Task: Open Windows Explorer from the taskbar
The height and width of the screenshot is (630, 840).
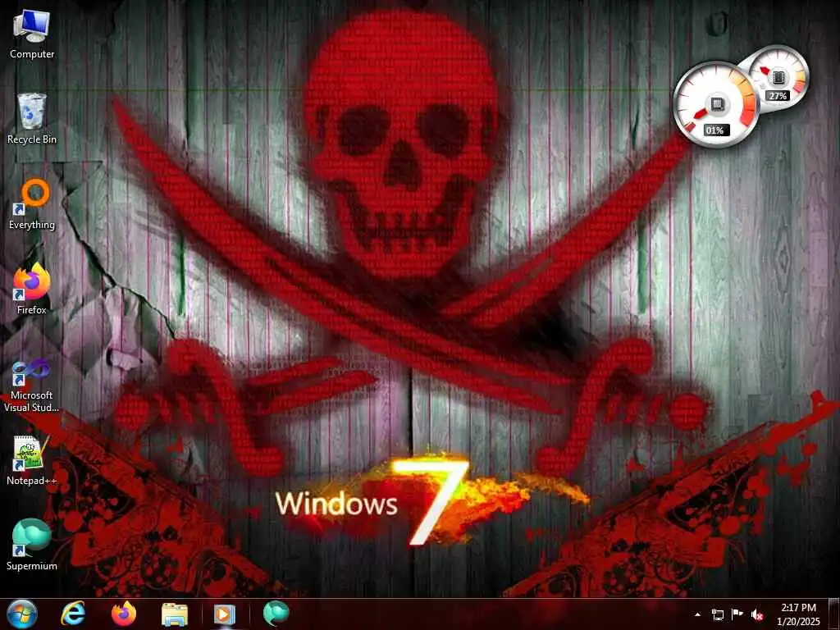Action: coord(175,614)
